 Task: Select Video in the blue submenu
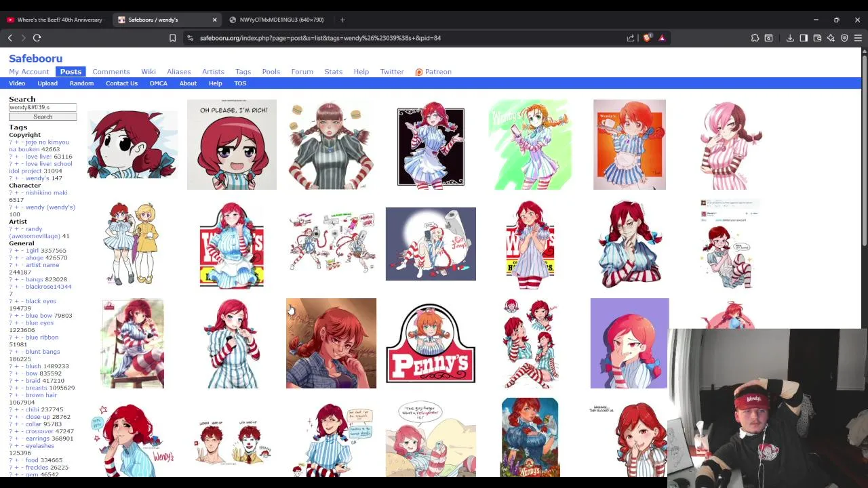(x=17, y=83)
